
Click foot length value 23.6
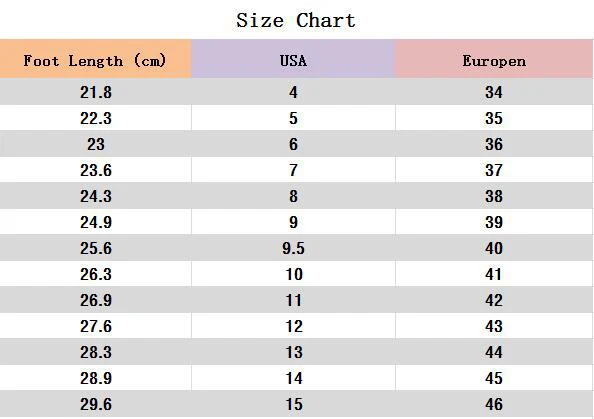(x=96, y=170)
